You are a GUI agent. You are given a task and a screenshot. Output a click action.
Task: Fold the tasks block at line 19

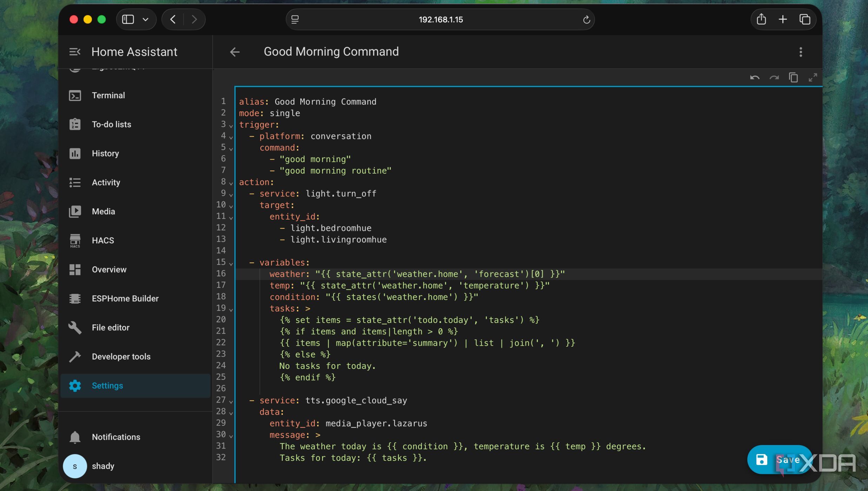[231, 310]
